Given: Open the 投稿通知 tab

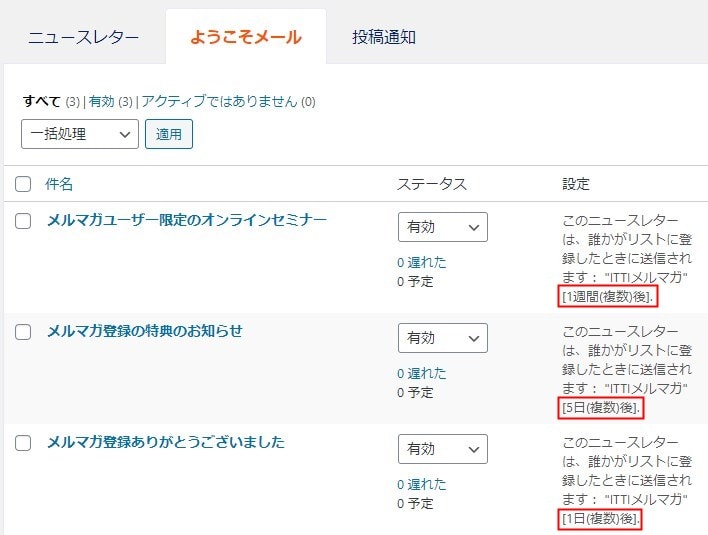Looking at the screenshot, I should 384,38.
